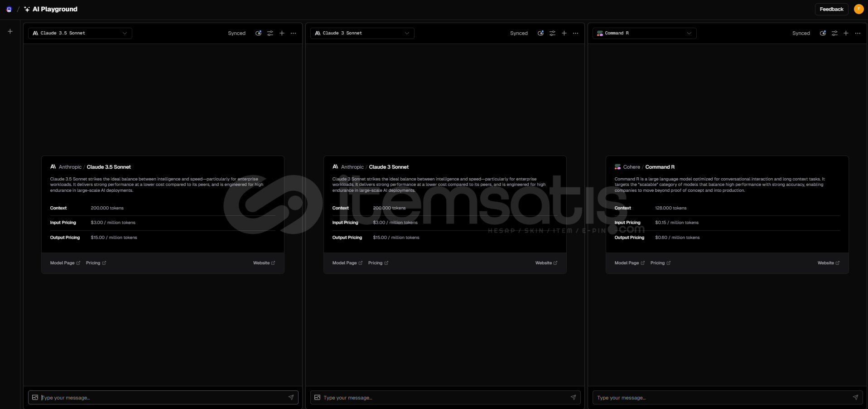This screenshot has height=409, width=868.
Task: Send message in Command R panel
Action: point(855,397)
